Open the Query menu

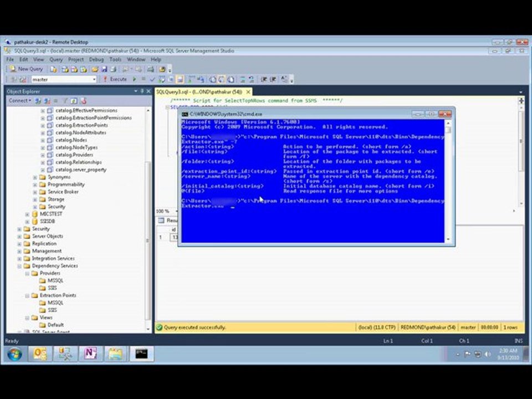click(56, 59)
